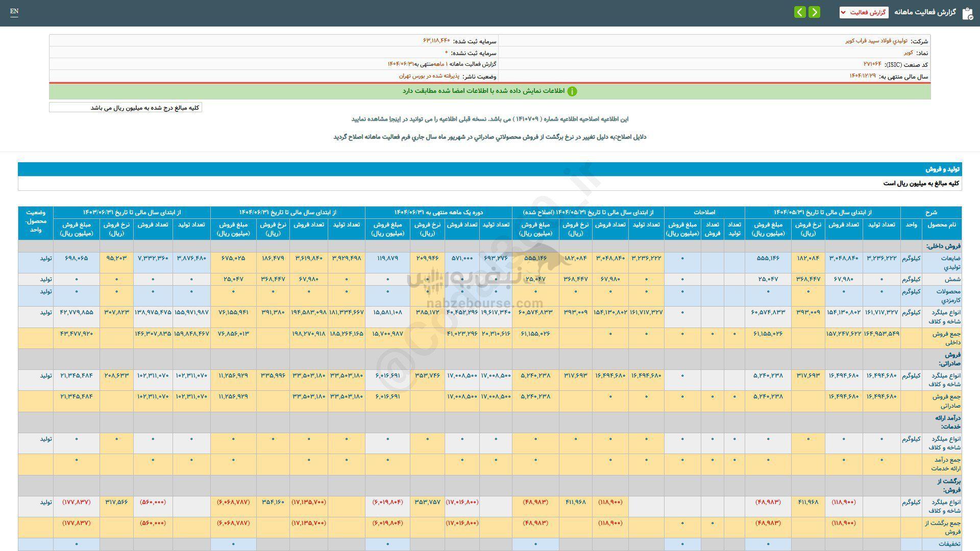
Task: Click the symbol name کویر
Action: click(909, 53)
